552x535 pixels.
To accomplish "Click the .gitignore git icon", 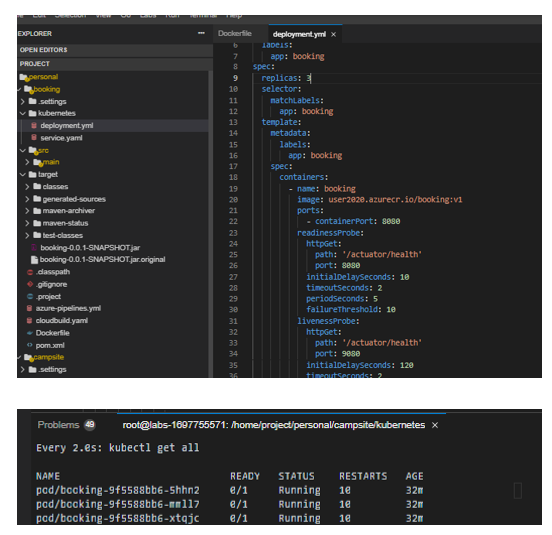I will click(x=30, y=284).
